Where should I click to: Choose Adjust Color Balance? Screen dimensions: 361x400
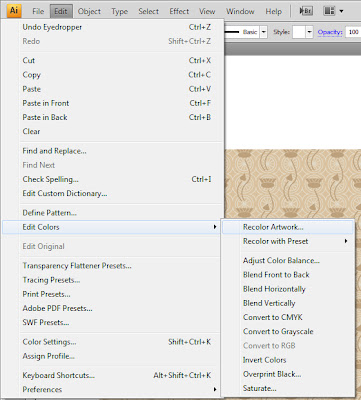tap(288, 261)
